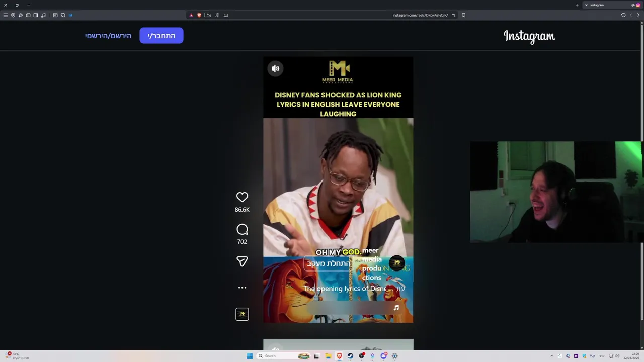Screen dimensions: 644x362
Task: Mute the reel audio speaker icon
Action: pyautogui.click(x=275, y=69)
